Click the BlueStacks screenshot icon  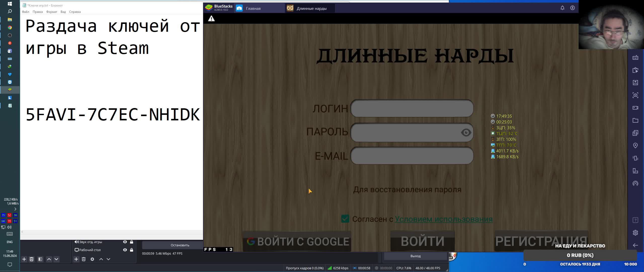point(635,95)
